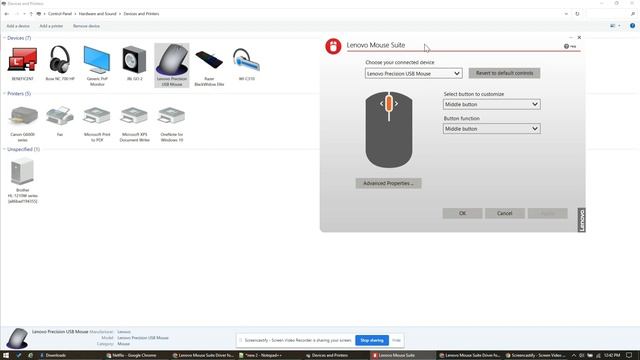Click Add a device in the command bar
The height and width of the screenshot is (360, 640).
point(18,26)
